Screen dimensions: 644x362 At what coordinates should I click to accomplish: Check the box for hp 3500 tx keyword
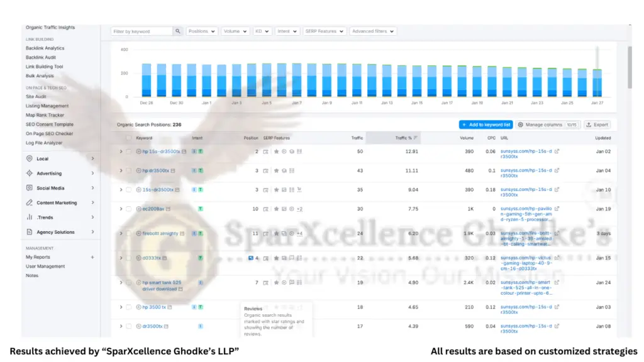[x=129, y=307]
